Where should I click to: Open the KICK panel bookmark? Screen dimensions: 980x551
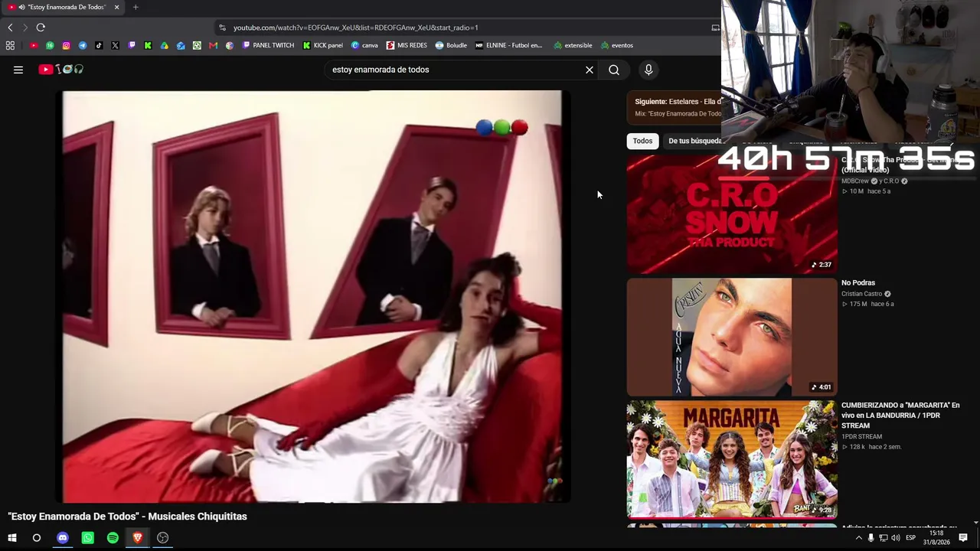(x=323, y=45)
